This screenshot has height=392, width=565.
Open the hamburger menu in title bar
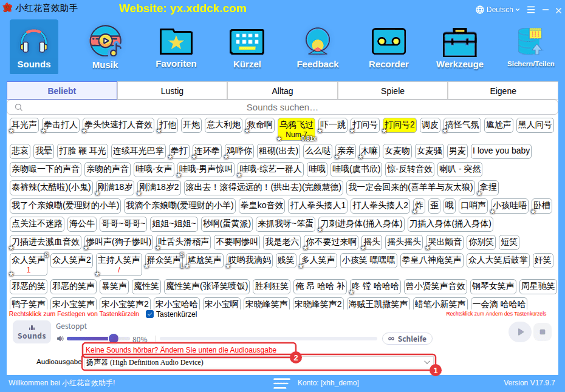pyautogui.click(x=531, y=10)
